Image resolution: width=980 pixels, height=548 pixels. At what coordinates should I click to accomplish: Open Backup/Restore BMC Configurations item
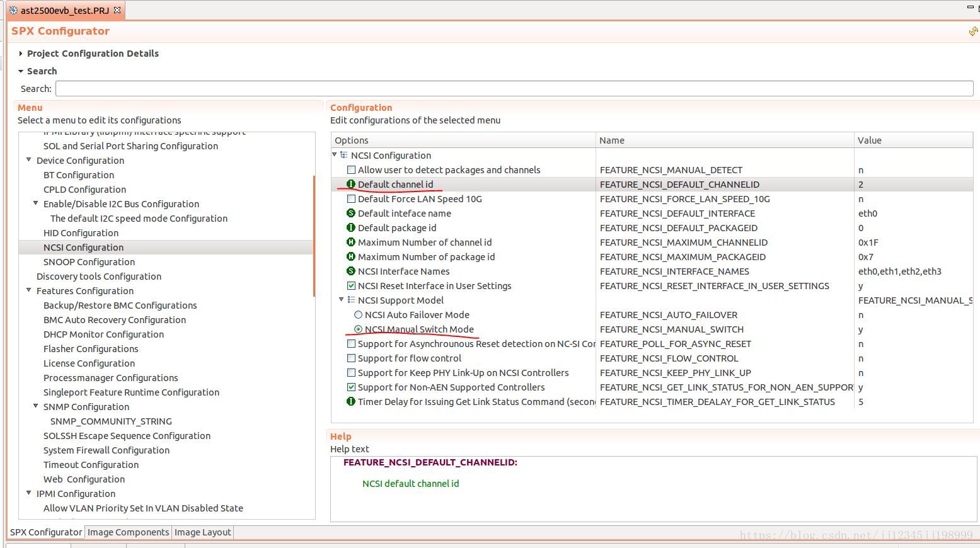(120, 305)
